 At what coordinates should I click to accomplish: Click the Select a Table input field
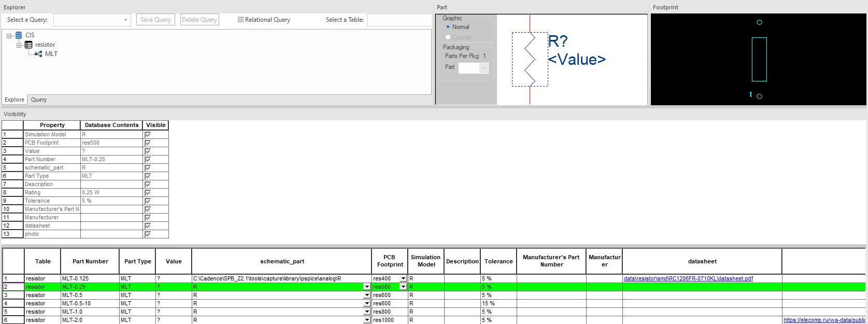399,20
